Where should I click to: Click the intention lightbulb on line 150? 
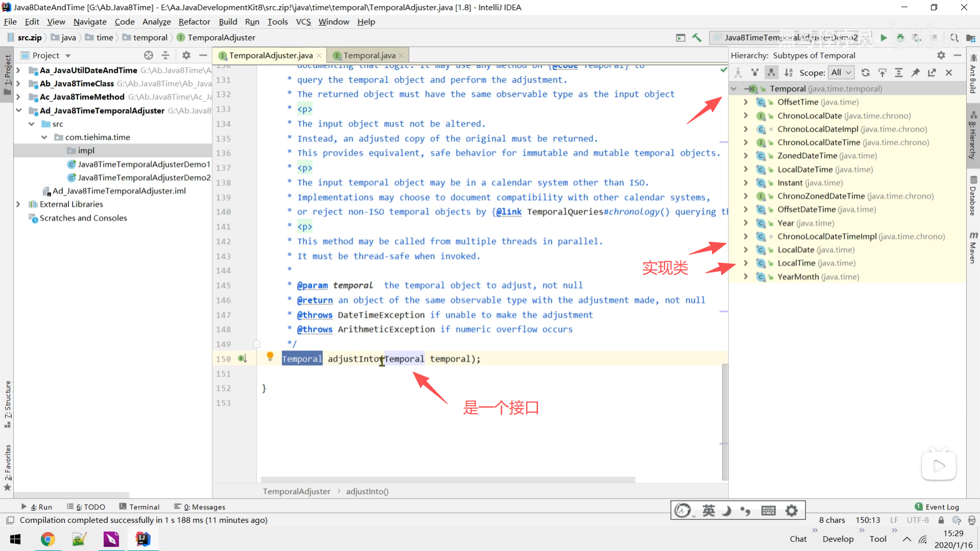click(270, 356)
